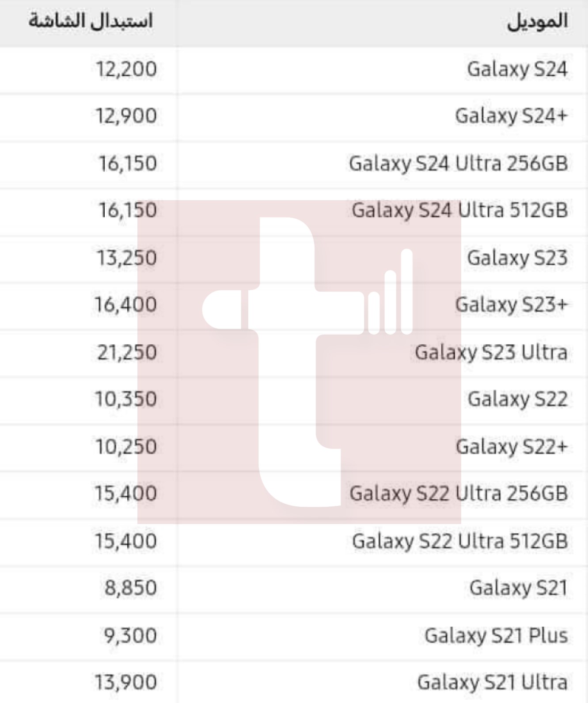The width and height of the screenshot is (588, 703).
Task: Click the watermark logo in the center
Action: tap(299, 362)
